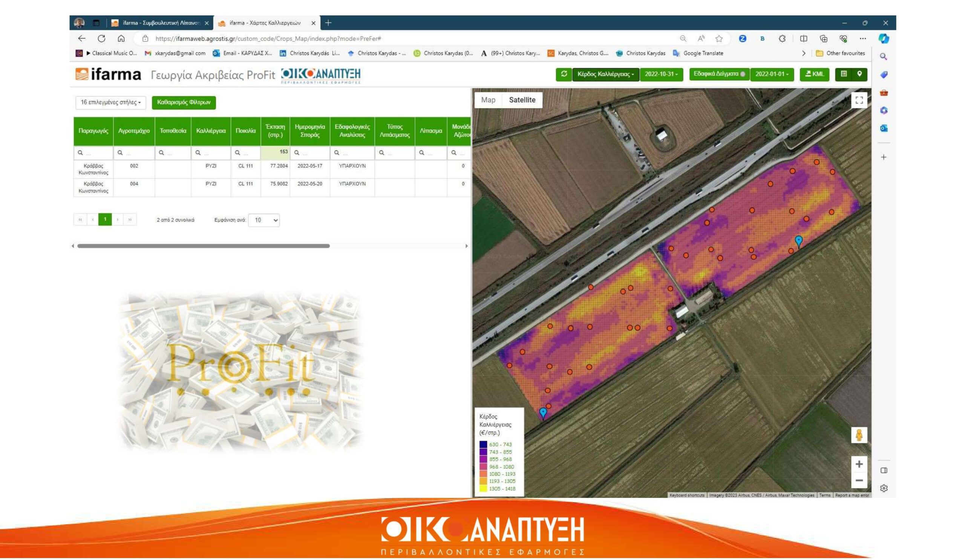Image resolution: width=965 pixels, height=560 pixels.
Task: Toggle Εδαφικά Δείγματα soil samples layer
Action: 719,74
